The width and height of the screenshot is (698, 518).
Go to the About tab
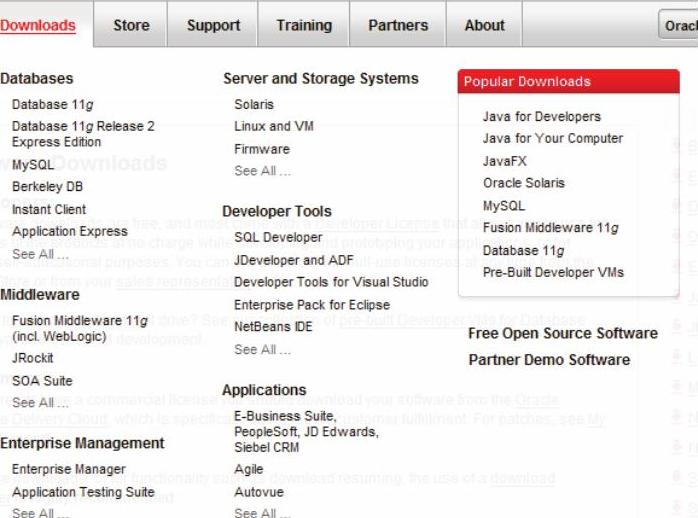(x=484, y=25)
